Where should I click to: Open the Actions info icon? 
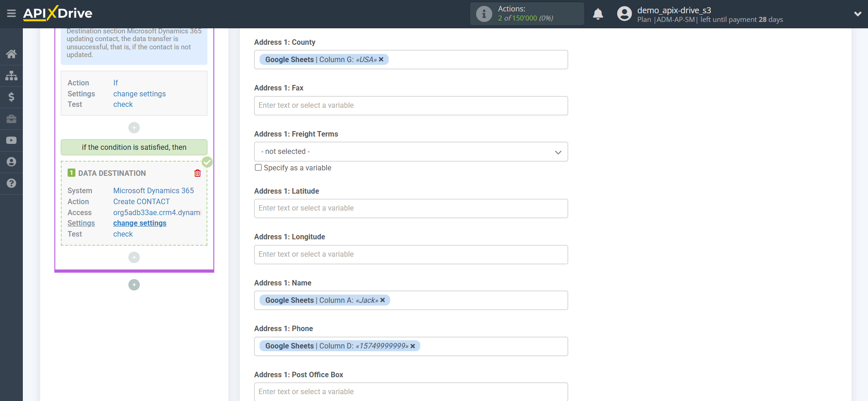[484, 14]
